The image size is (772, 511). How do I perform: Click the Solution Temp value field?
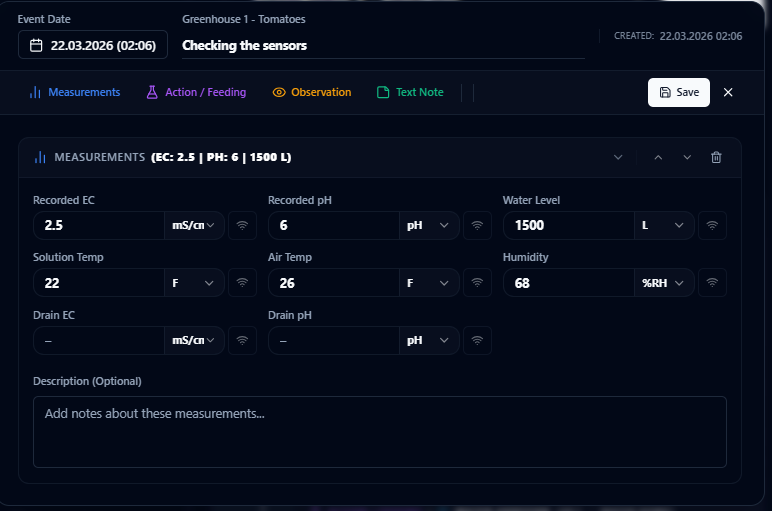pos(98,283)
